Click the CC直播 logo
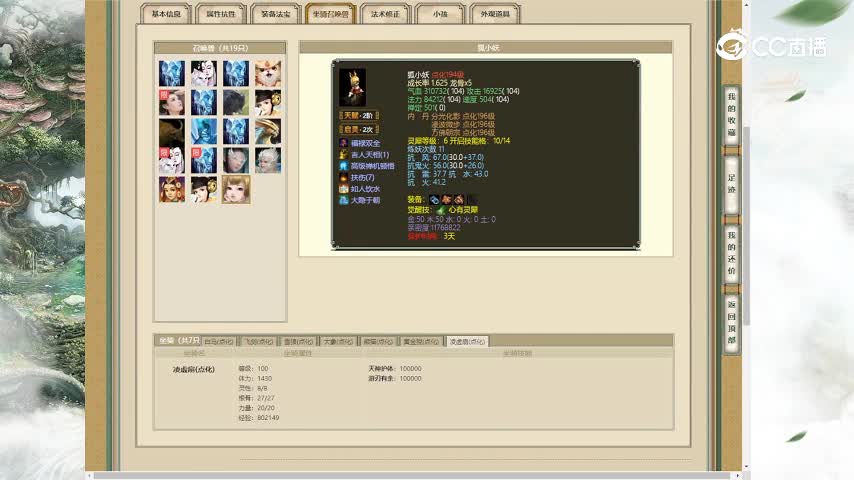The image size is (854, 480). 771,46
